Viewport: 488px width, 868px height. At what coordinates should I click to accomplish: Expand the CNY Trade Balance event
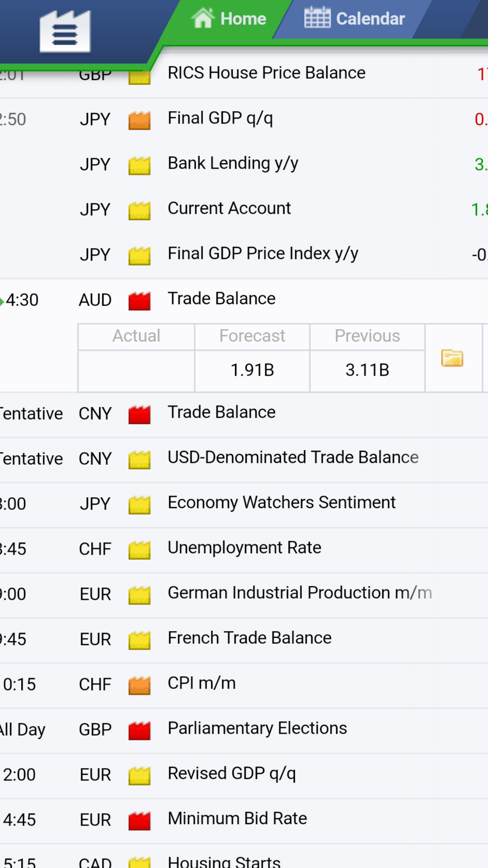point(244,414)
